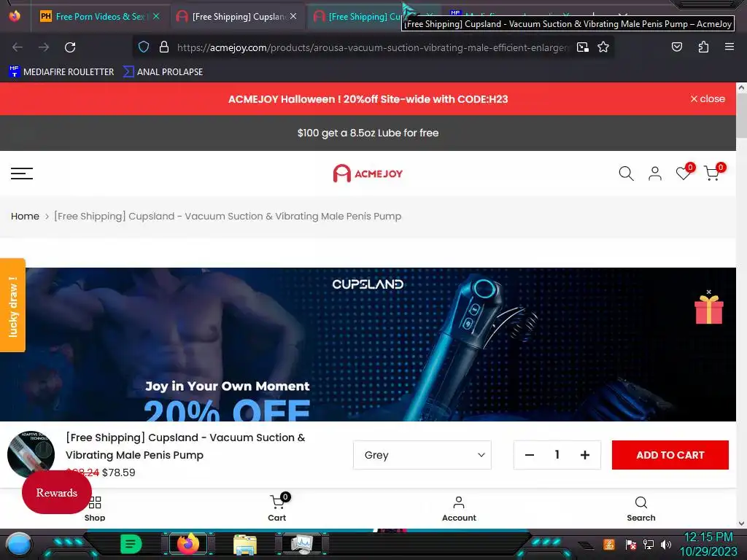Open the header shopping cart icon
Screen dimensions: 747x560
pyautogui.click(x=713, y=172)
